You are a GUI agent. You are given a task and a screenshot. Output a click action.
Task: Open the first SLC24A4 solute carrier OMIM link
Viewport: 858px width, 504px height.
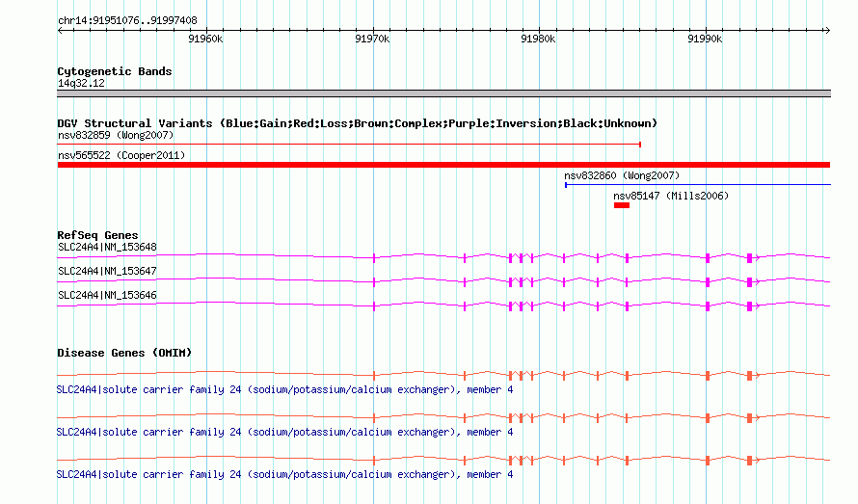click(284, 390)
